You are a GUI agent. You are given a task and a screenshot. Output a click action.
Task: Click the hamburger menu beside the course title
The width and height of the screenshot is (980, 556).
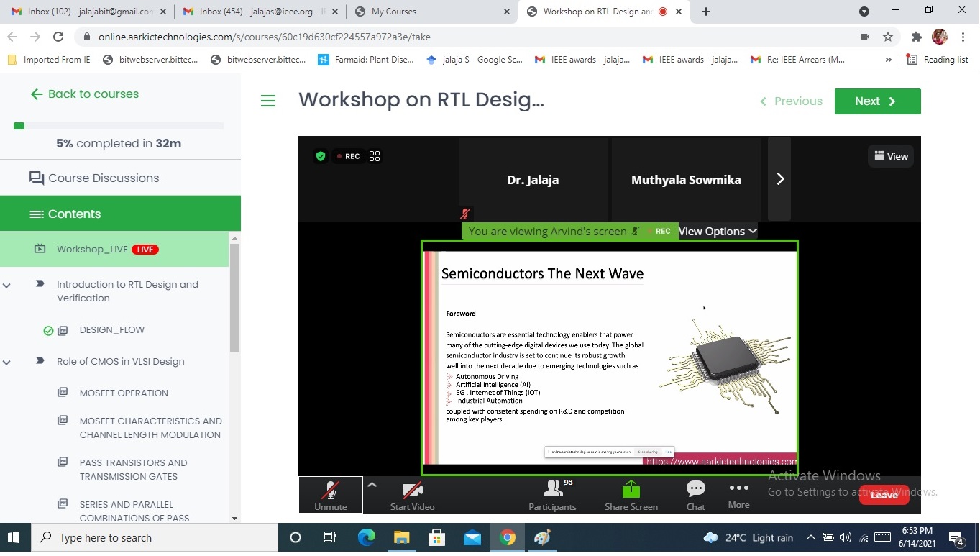pos(268,101)
